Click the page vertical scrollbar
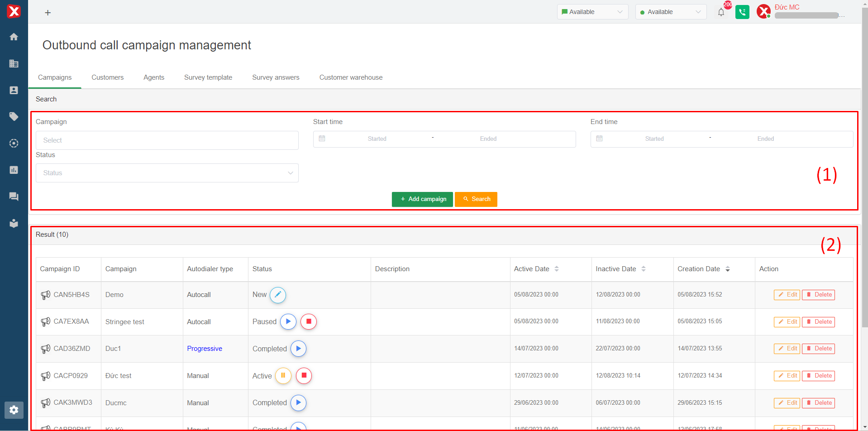 (x=864, y=181)
